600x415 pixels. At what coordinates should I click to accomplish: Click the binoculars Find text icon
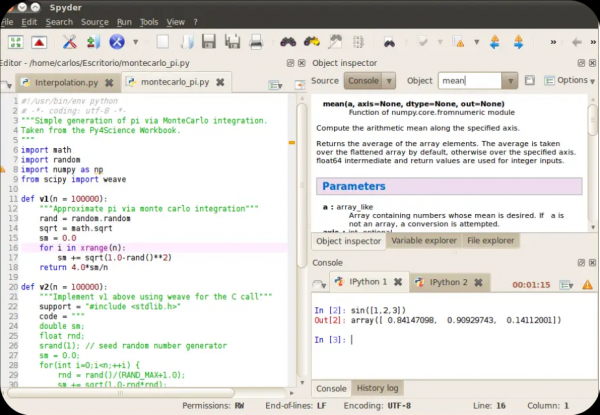point(287,42)
